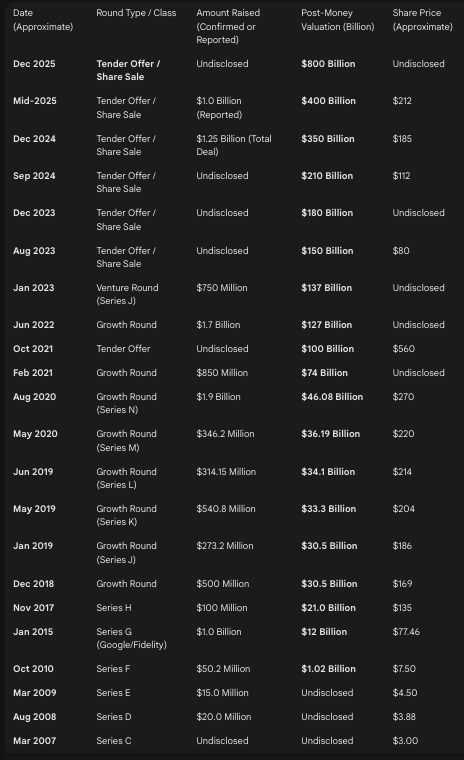The image size is (464, 760).
Task: Select the Mar 2007 date cell
Action: point(34,741)
